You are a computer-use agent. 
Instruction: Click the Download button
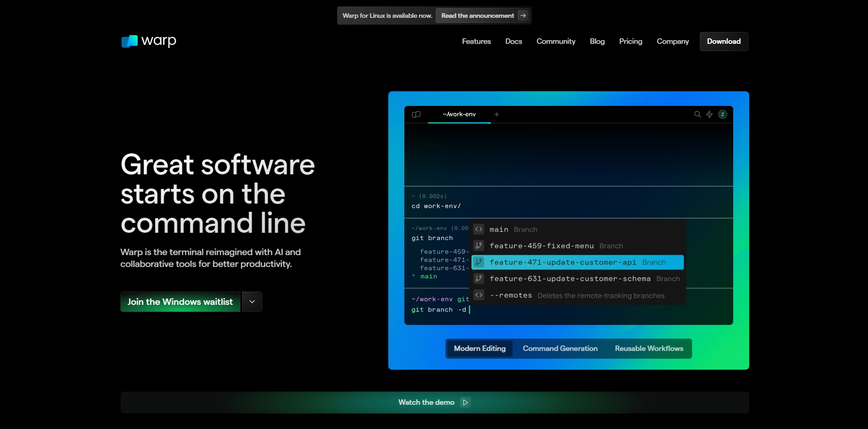coord(724,42)
